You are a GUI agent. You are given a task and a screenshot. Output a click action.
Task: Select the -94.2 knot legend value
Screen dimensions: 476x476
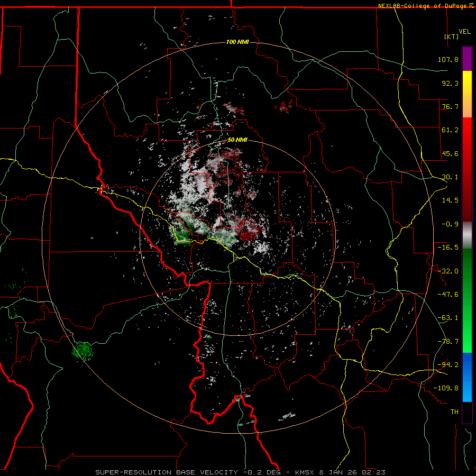click(448, 365)
